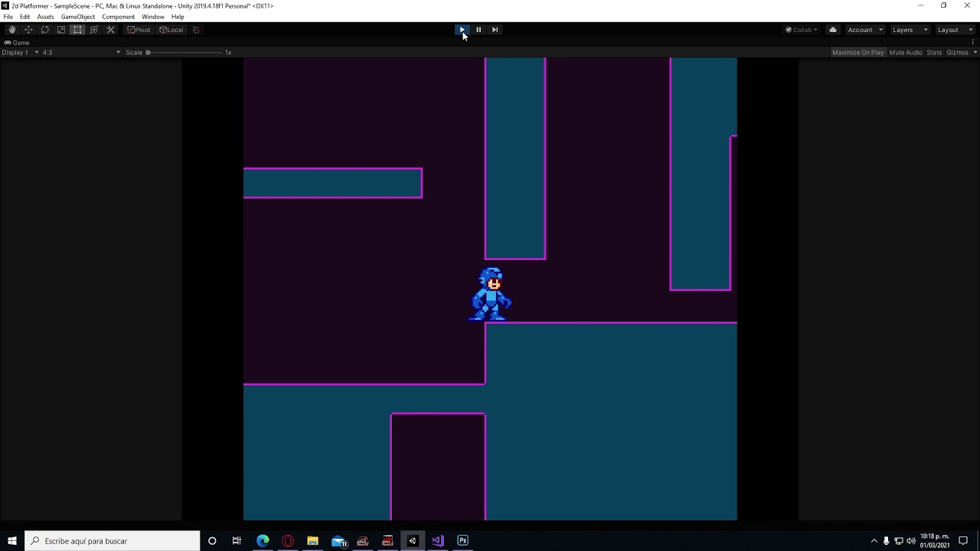Open the Assets menu
Screen dimensions: 980x551
pos(45,17)
